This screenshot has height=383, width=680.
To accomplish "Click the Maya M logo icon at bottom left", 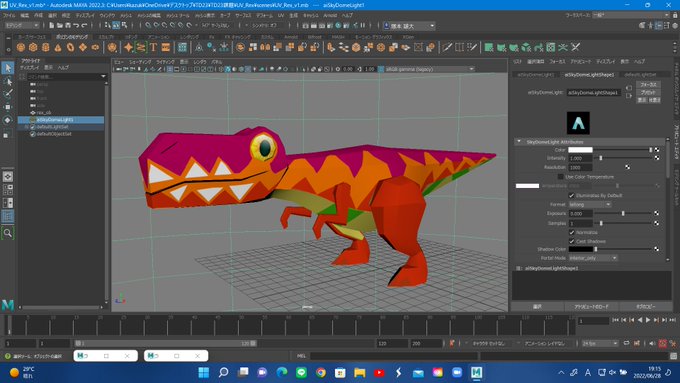I will click(x=8, y=305).
